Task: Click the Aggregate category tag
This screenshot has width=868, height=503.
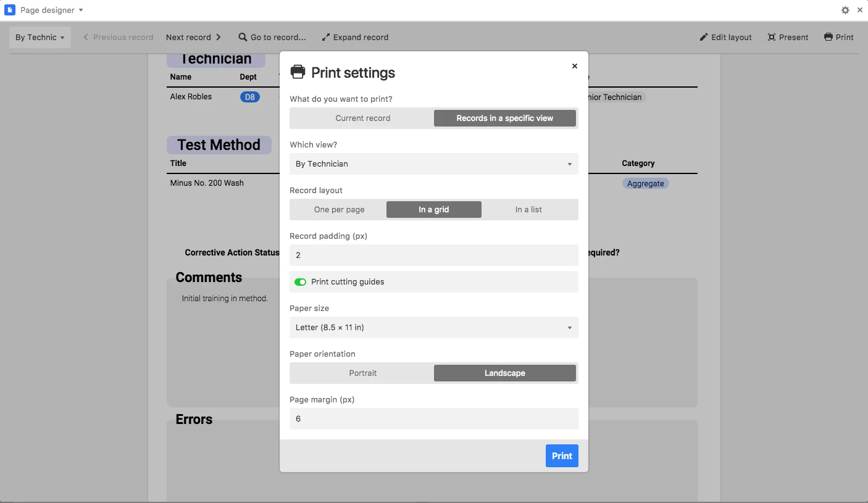Action: 646,183
